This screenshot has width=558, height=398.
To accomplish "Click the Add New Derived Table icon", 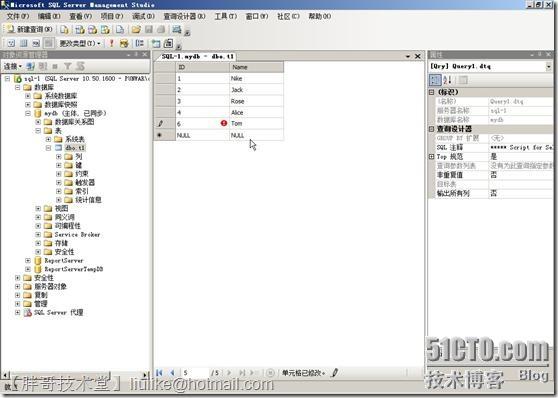I will click(x=168, y=43).
